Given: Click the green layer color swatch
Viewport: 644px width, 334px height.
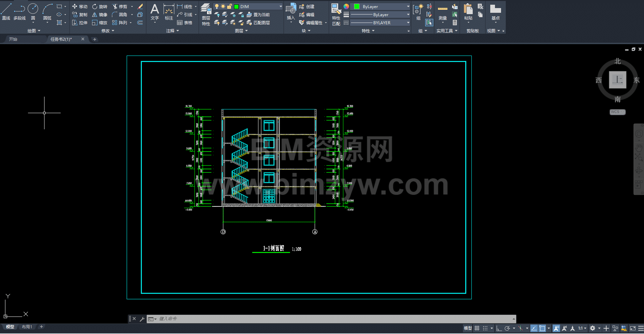Looking at the screenshot, I should coord(236,6).
